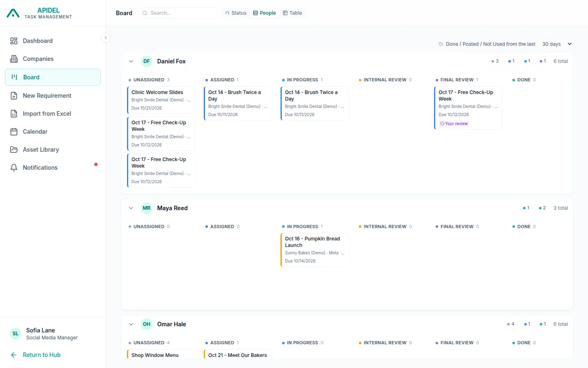Open the Pumpkin Bread Launch card

(315, 250)
